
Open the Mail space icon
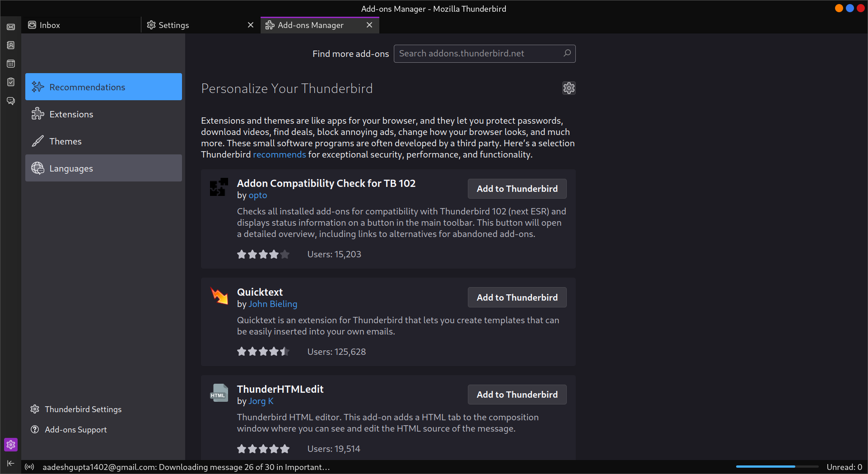(11, 27)
